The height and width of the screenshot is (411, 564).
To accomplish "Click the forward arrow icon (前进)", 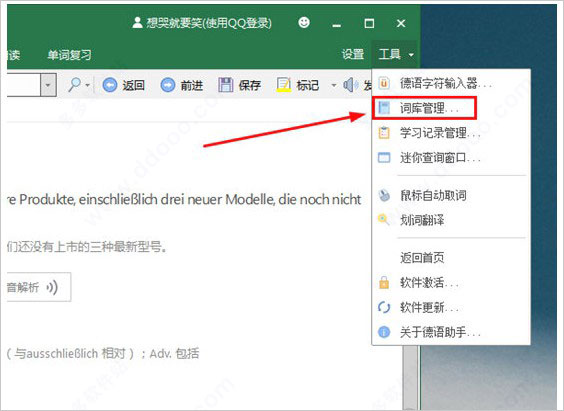I will [168, 86].
